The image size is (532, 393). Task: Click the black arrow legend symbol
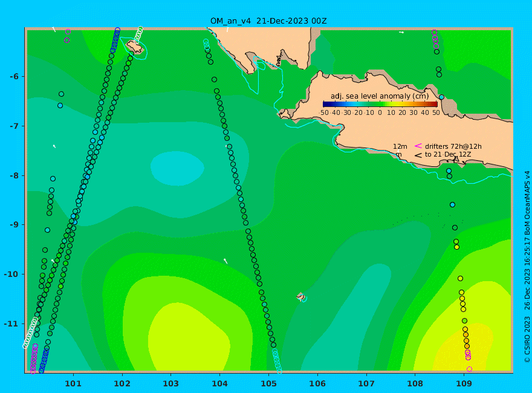tap(418, 155)
